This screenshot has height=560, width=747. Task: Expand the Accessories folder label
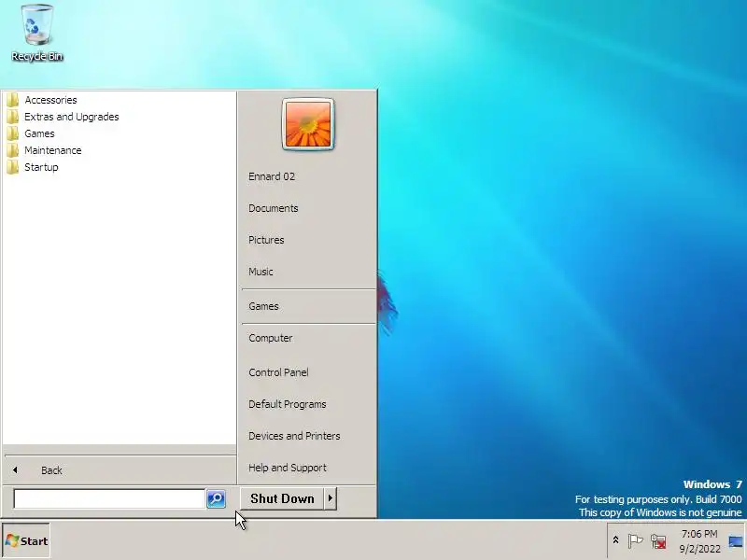pyautogui.click(x=50, y=100)
